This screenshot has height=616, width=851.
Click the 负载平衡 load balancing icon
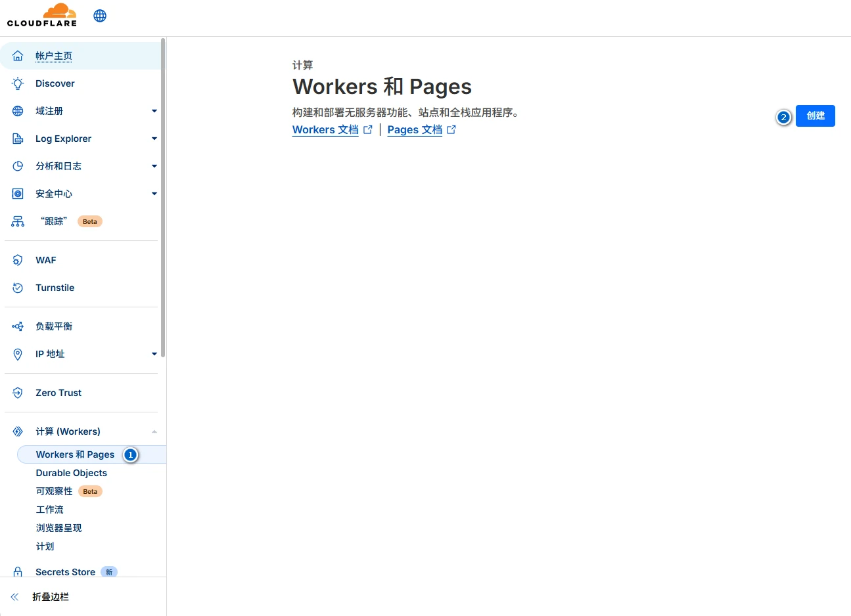tap(18, 326)
